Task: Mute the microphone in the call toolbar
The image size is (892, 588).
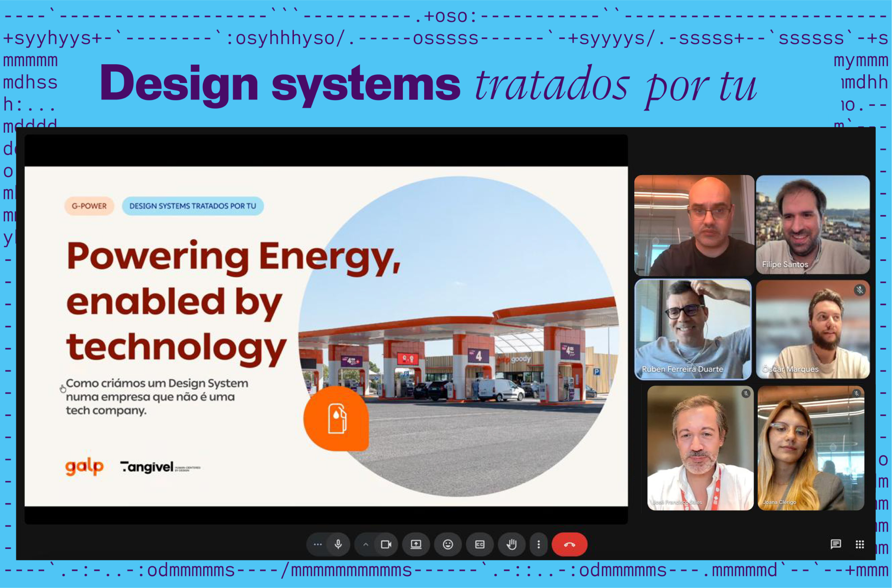Action: tap(338, 544)
